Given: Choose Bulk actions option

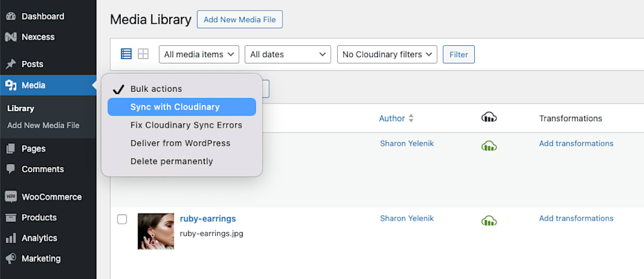Looking at the screenshot, I should point(182,89).
